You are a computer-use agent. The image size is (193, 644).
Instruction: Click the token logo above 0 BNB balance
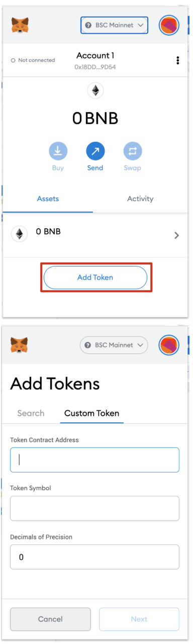tap(95, 90)
